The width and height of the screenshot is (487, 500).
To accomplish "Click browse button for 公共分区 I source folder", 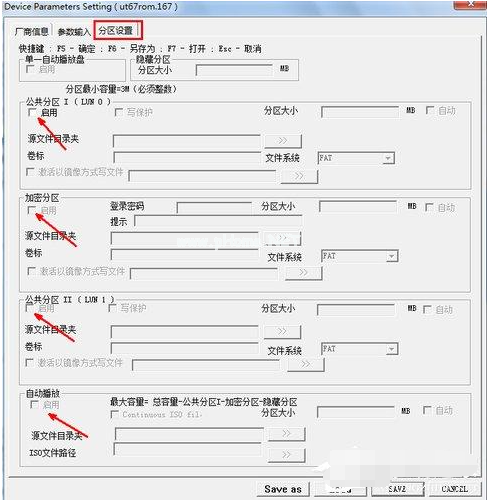I will coord(283,141).
